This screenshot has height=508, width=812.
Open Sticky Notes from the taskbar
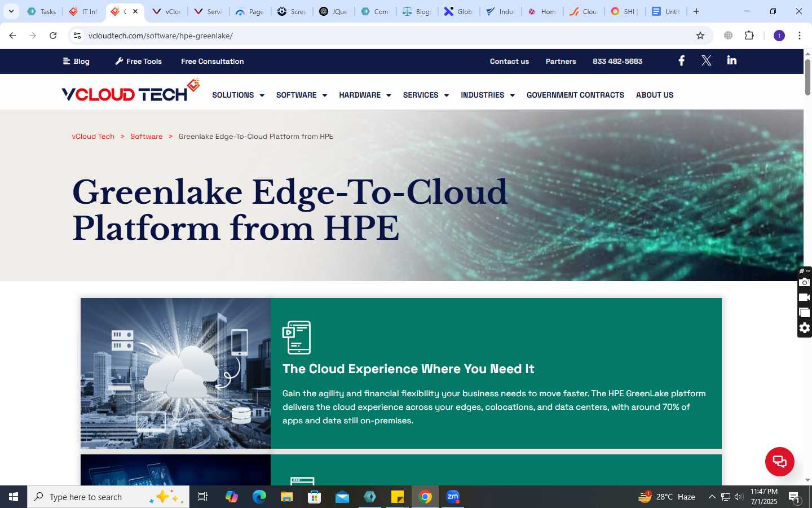pyautogui.click(x=398, y=497)
